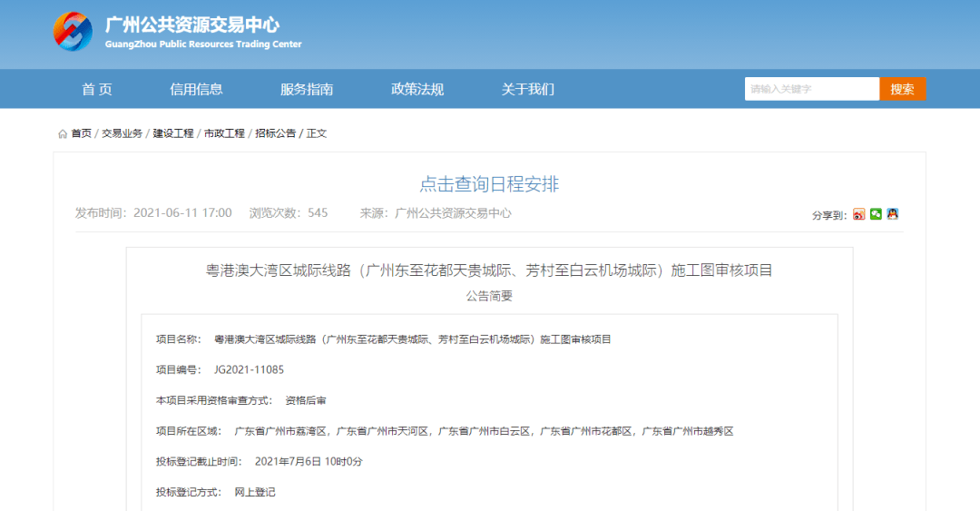This screenshot has width=980, height=511.
Task: Share to WeChat icon
Action: tap(876, 214)
